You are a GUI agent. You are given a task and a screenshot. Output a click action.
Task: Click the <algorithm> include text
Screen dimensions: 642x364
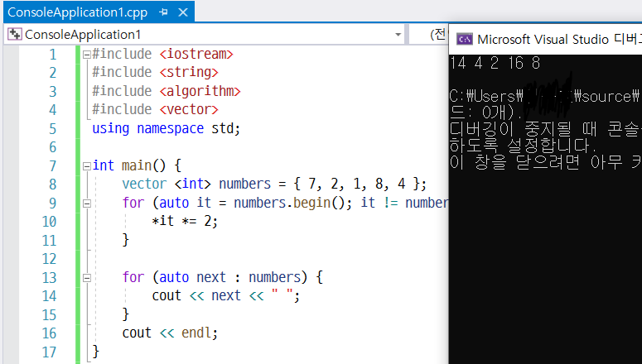(x=200, y=91)
